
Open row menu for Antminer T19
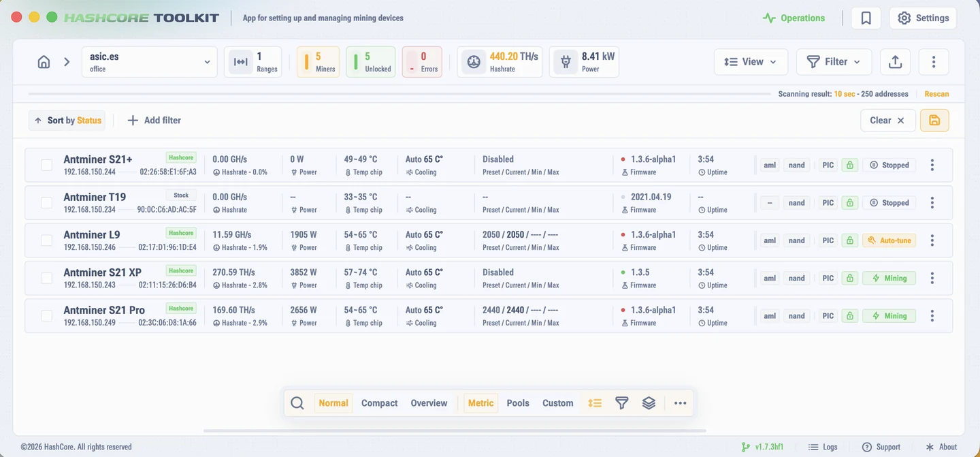[932, 203]
